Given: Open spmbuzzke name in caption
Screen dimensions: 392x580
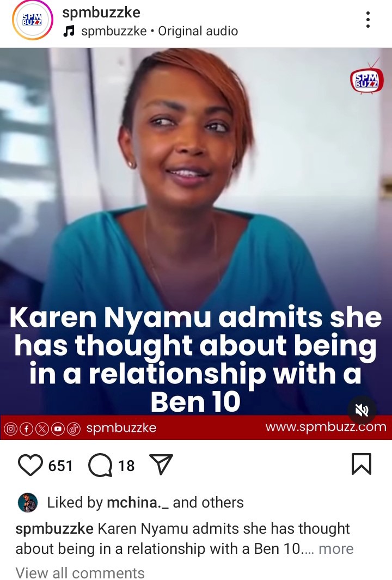Looking at the screenshot, I should [54, 529].
